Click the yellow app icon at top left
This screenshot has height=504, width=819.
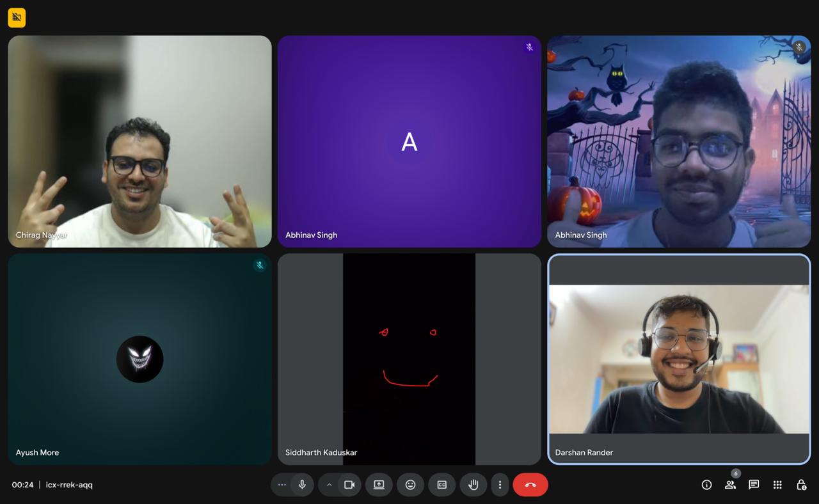[x=16, y=17]
